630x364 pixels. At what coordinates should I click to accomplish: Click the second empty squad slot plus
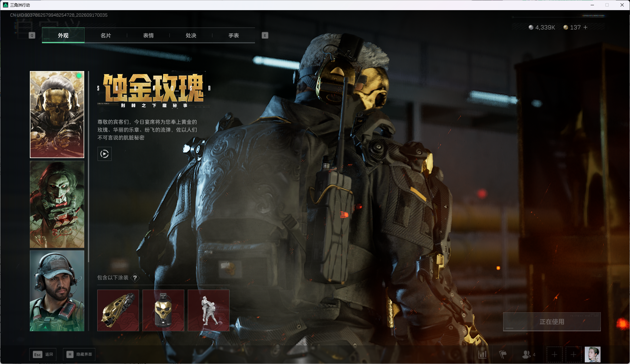point(574,355)
